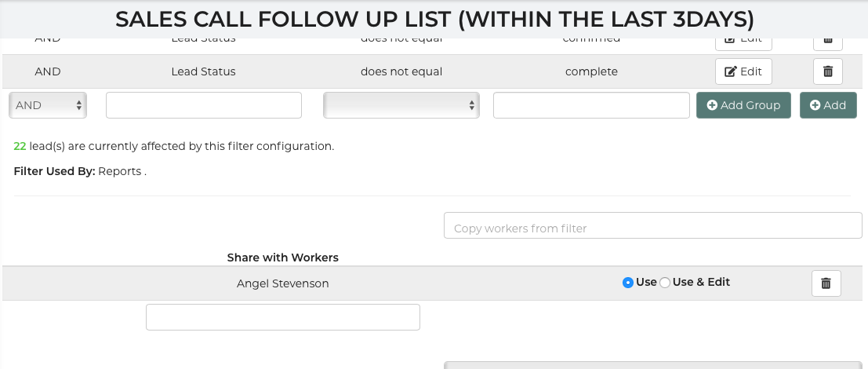Viewport: 868px width, 369px height.
Task: Edit the "complete" Lead Status condition
Action: 743,71
